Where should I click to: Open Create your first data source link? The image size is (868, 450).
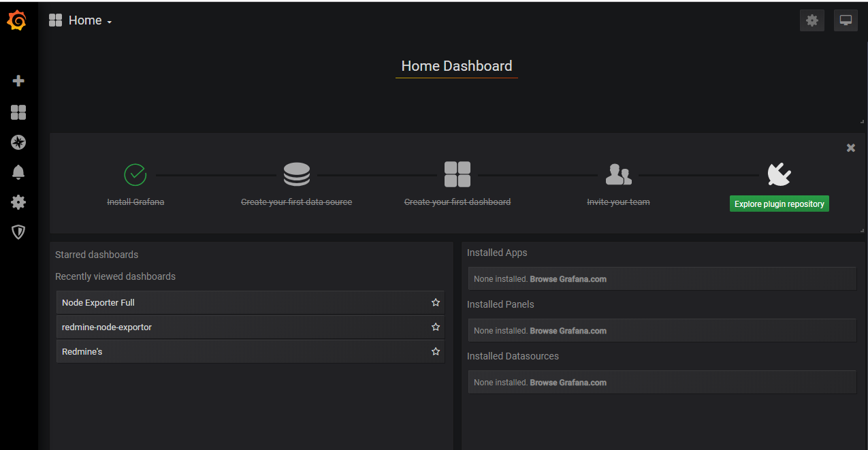pyautogui.click(x=297, y=202)
